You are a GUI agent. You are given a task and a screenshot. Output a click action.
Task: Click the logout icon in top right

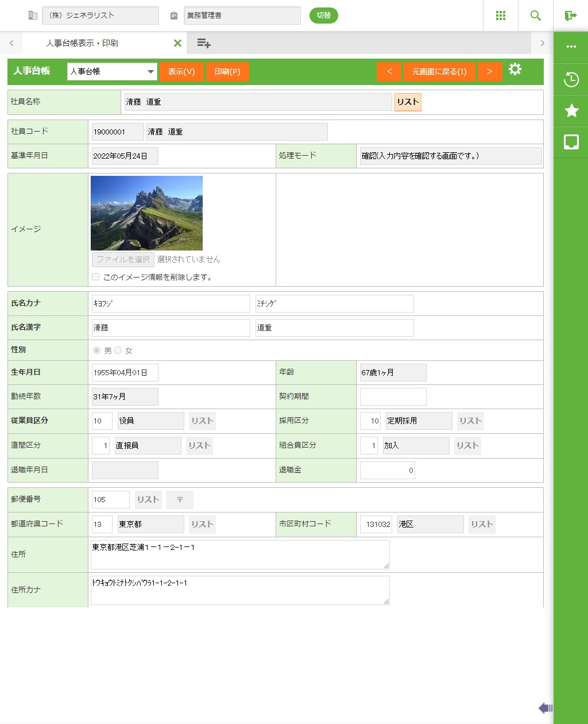(x=570, y=16)
